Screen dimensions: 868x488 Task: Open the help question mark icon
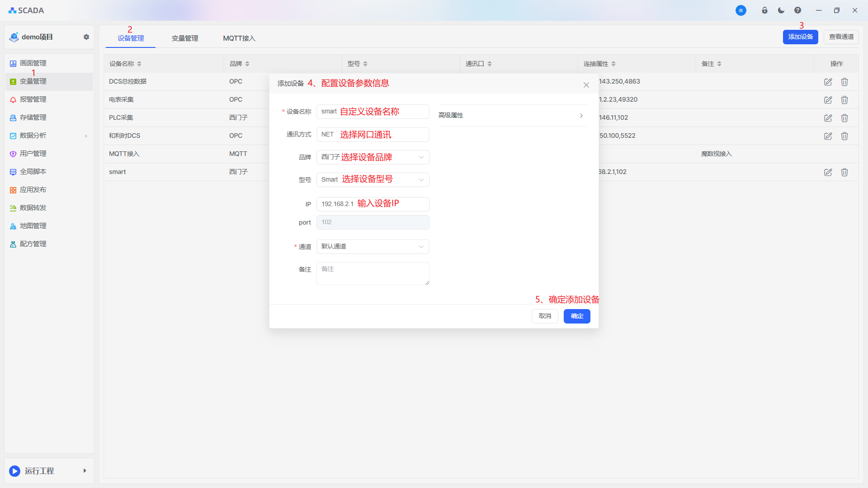tap(797, 10)
